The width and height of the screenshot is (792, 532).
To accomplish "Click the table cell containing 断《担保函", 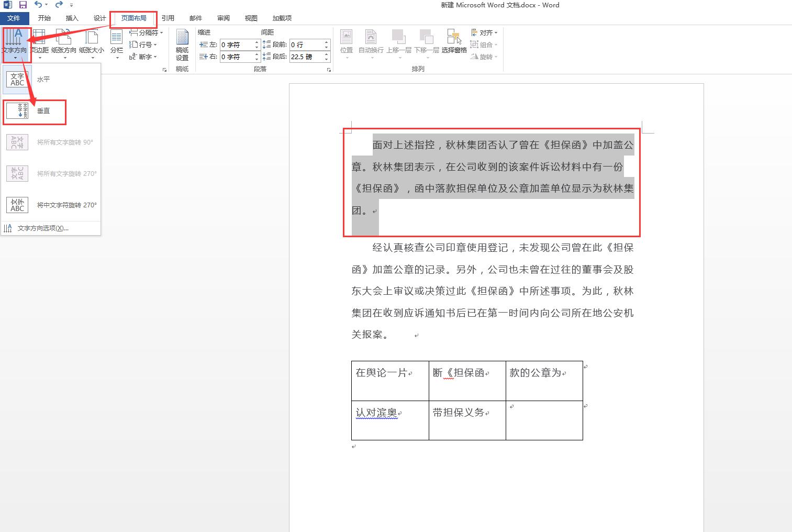I will [x=467, y=381].
